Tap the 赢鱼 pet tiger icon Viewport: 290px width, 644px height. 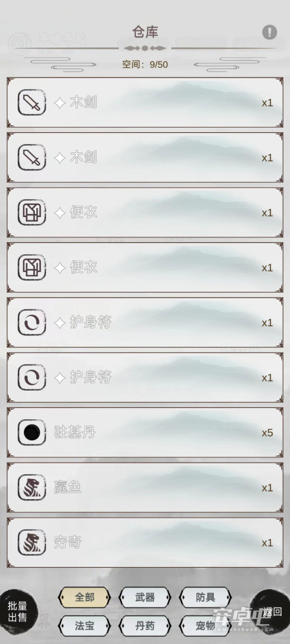coord(32,488)
